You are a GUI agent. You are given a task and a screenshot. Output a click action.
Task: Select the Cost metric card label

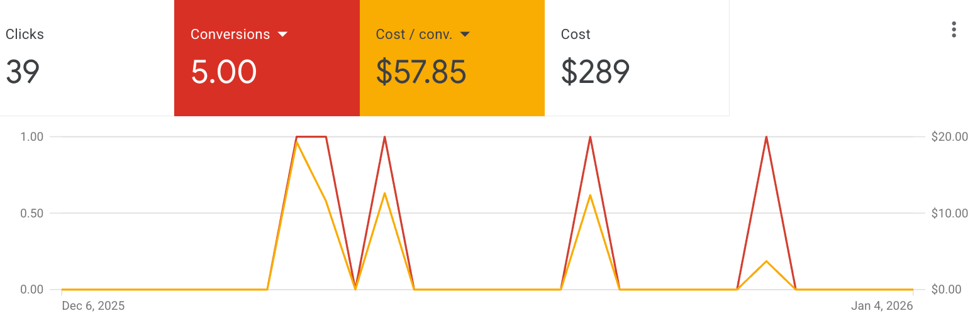click(x=576, y=34)
